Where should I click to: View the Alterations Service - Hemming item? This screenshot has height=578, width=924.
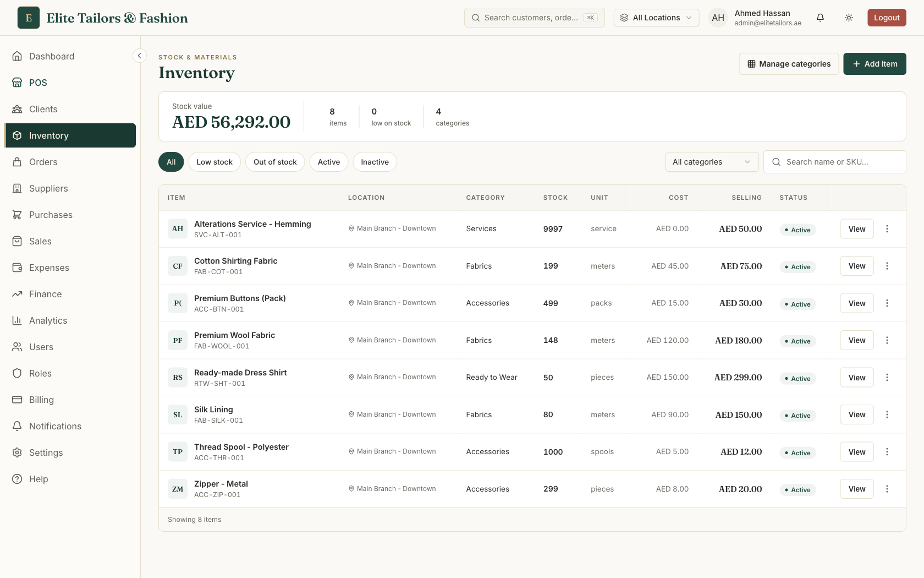[x=857, y=229]
